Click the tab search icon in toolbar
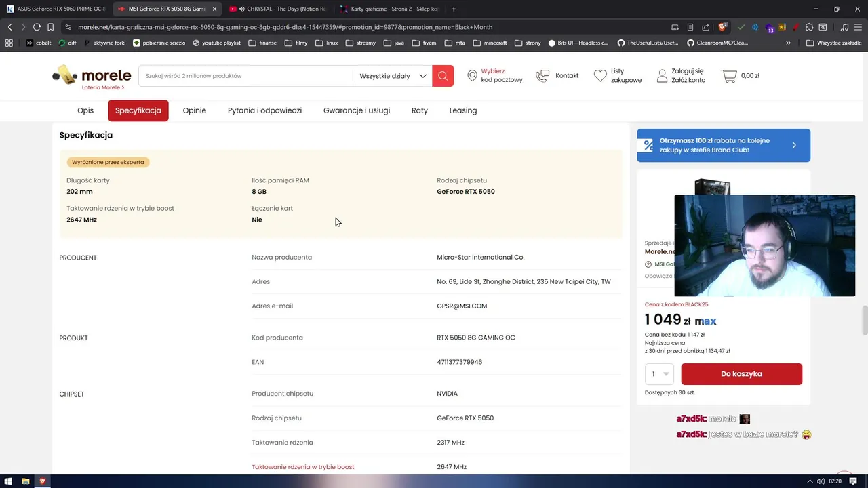The height and width of the screenshot is (488, 868). point(823,27)
